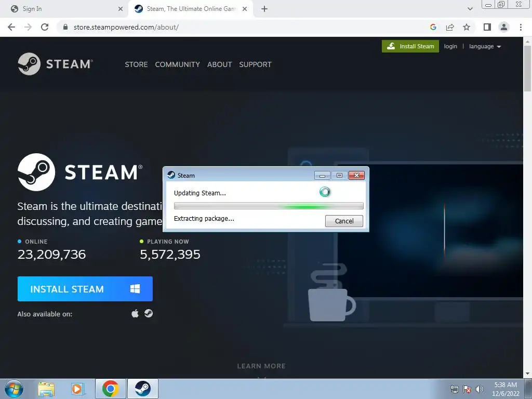
Task: Open the Windows Start menu
Action: point(14,389)
